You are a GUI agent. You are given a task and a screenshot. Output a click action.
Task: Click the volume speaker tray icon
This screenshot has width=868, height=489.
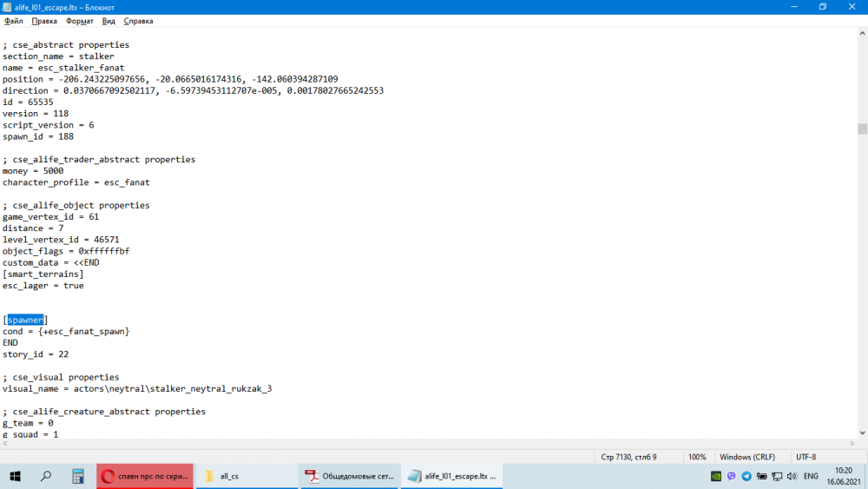click(792, 476)
